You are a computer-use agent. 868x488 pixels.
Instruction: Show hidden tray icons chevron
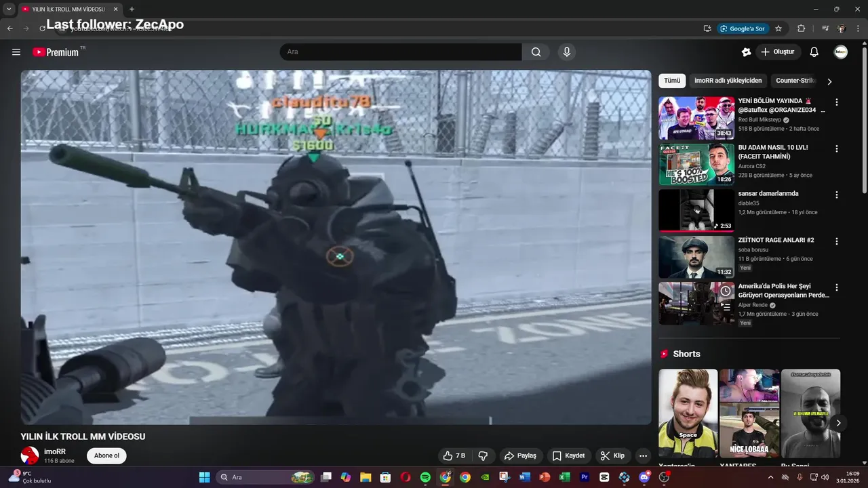pyautogui.click(x=770, y=477)
